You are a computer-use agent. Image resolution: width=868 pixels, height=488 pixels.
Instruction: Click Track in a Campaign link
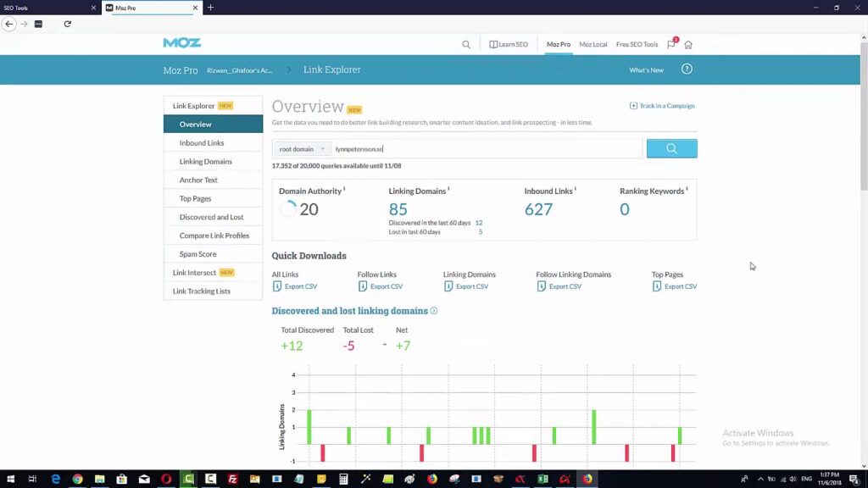pos(662,106)
